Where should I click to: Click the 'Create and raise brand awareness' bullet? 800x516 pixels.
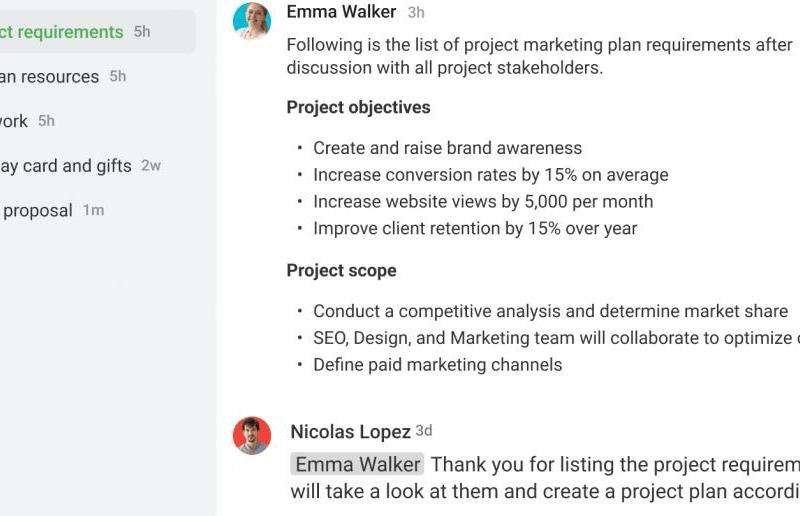(447, 148)
